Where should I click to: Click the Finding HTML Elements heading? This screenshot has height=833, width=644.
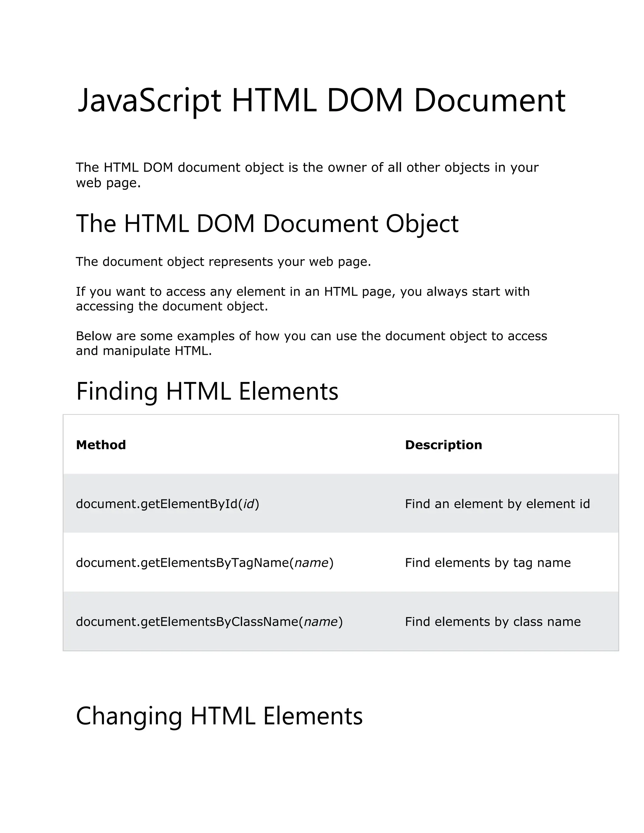(207, 392)
